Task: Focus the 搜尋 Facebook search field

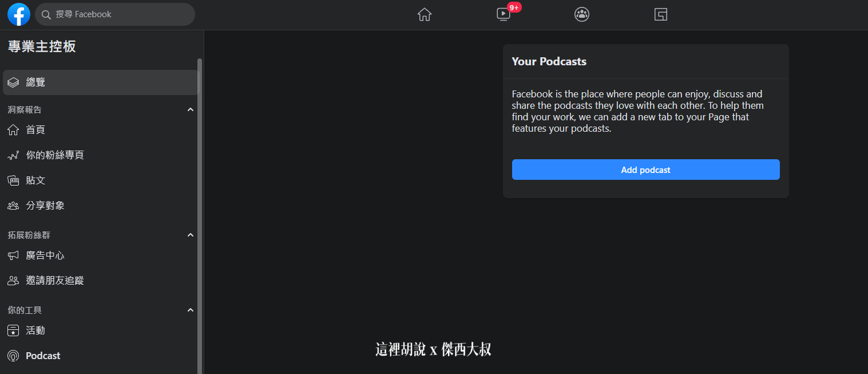Action: [115, 14]
